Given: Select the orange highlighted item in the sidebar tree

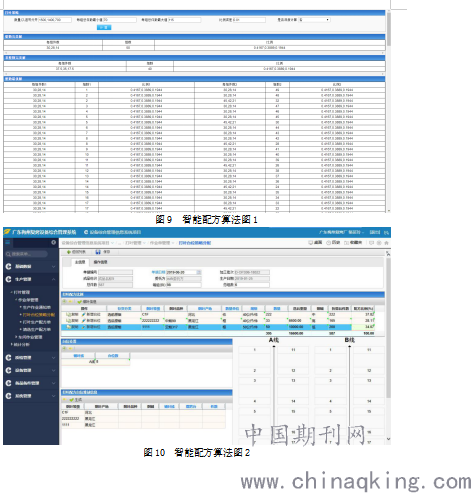Looking at the screenshot, I should (x=39, y=315).
